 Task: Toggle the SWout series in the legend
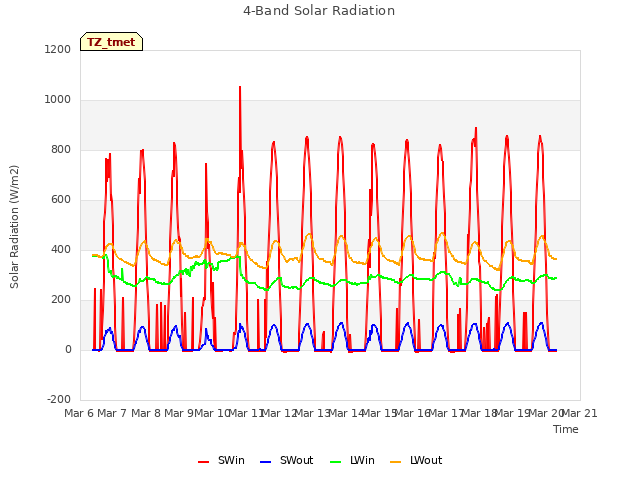287,460
